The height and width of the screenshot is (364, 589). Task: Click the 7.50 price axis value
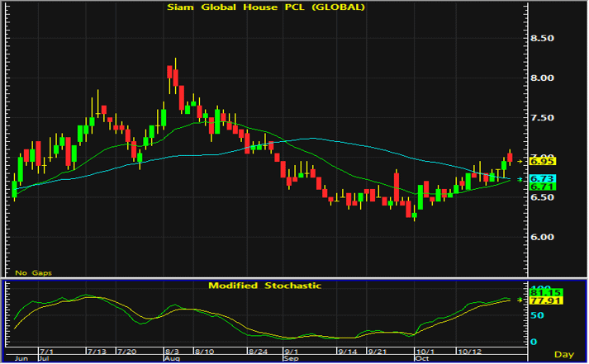tap(542, 118)
